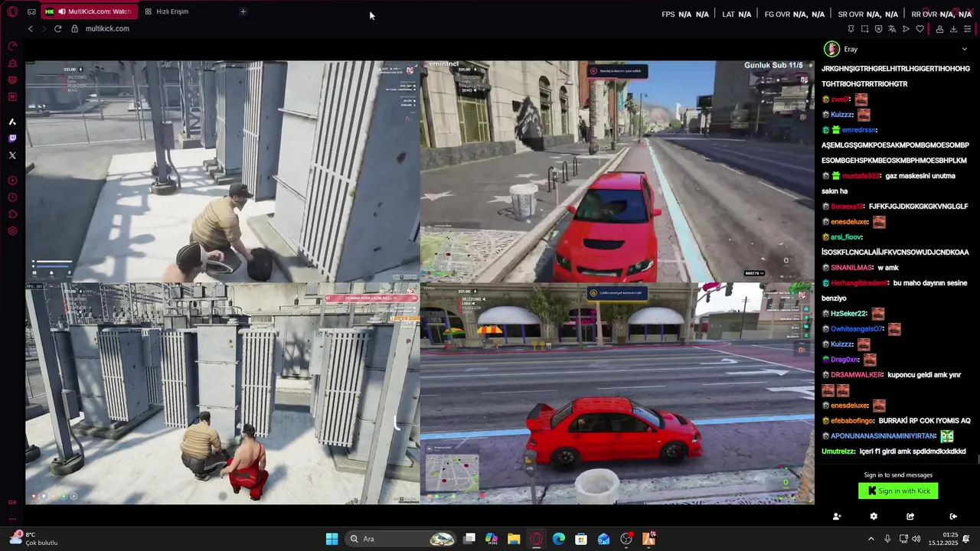Click the GX label at sidebar bottom
This screenshot has width=980, height=551.
[12, 502]
